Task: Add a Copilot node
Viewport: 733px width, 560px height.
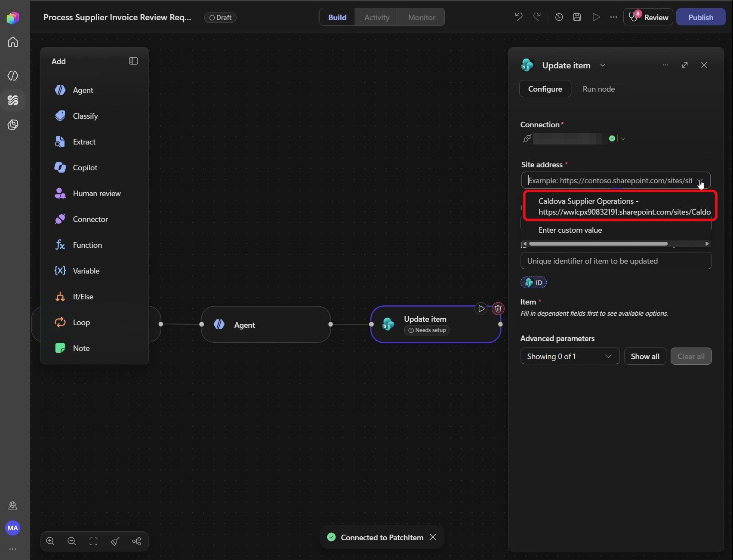Action: (95, 167)
